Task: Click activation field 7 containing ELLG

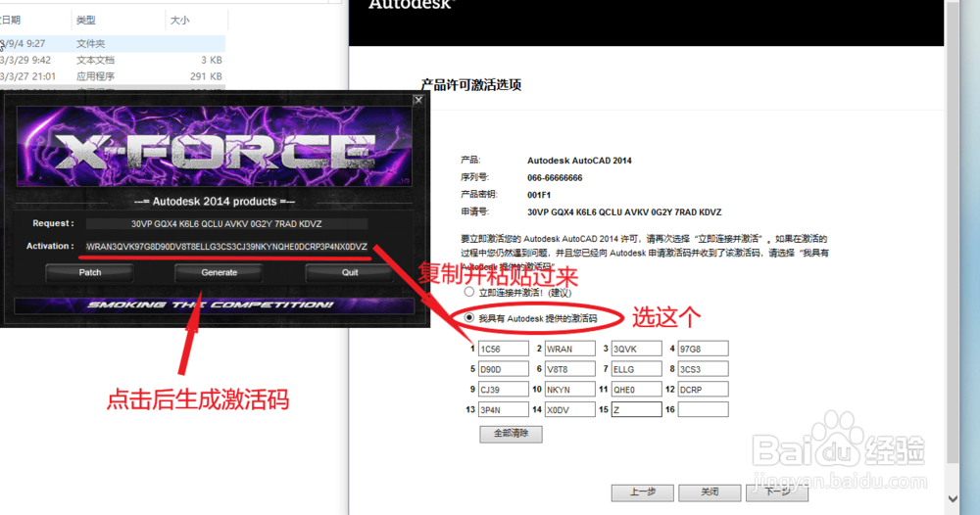Action: pos(636,369)
